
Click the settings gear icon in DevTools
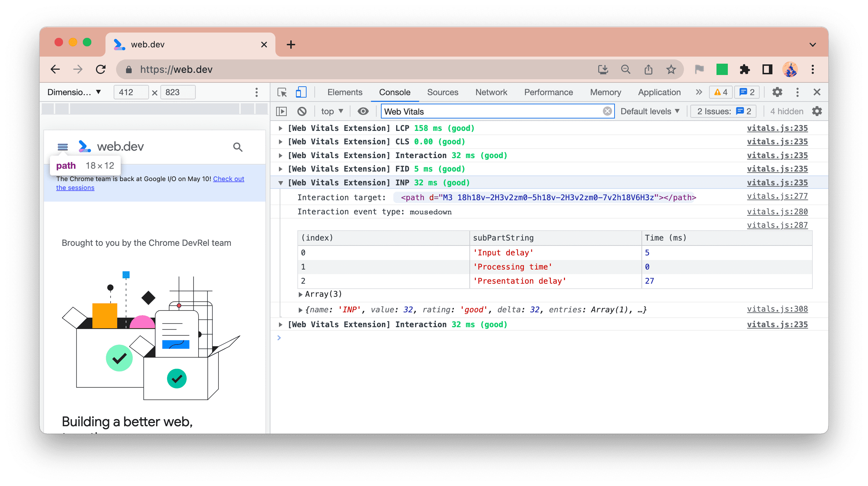[x=777, y=92]
